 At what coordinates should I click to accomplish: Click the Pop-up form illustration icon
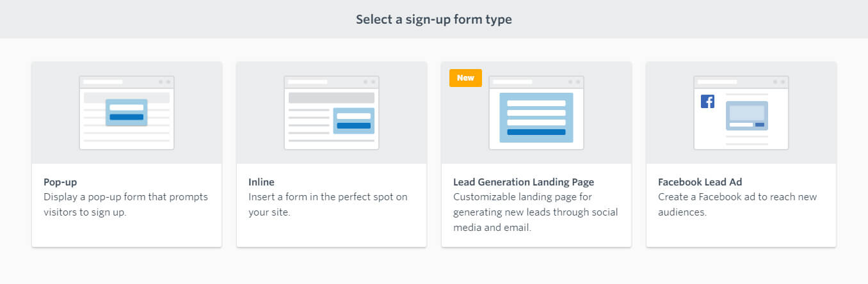(x=127, y=113)
